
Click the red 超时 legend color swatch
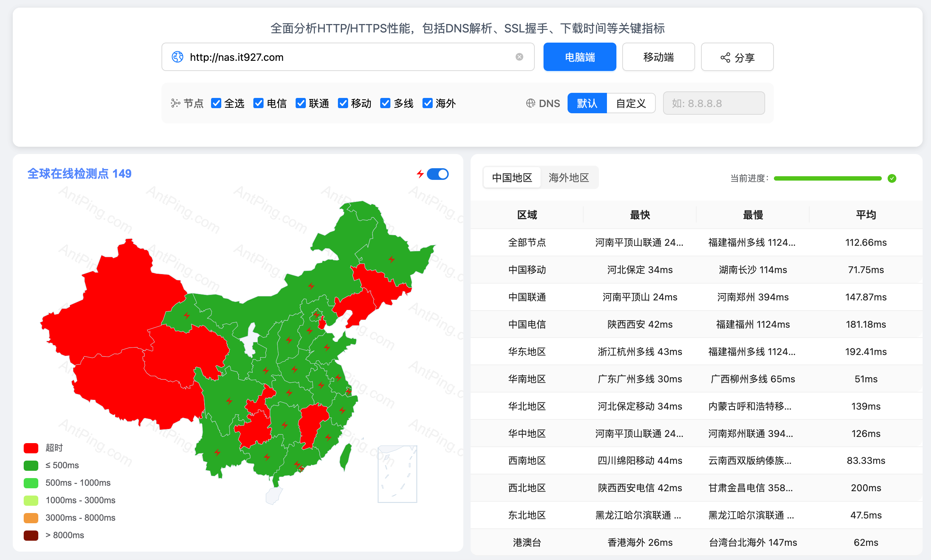(x=31, y=447)
